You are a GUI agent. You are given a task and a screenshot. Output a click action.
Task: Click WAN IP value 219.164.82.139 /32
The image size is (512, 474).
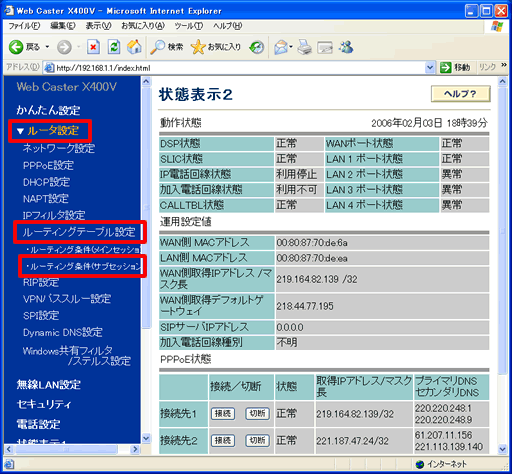[317, 279]
